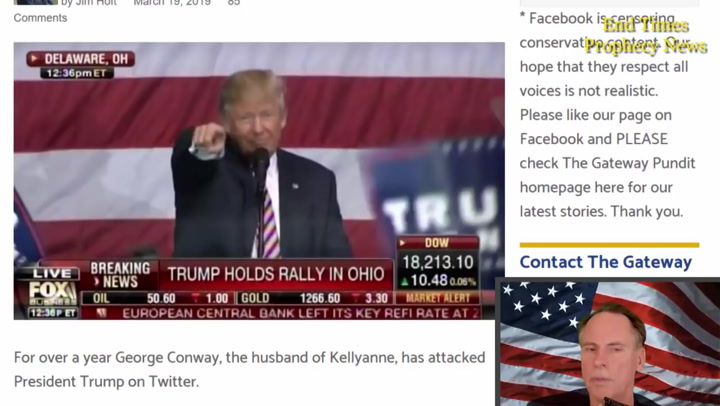The image size is (720, 406).
Task: Open the Comments link under the byline
Action: pos(40,18)
